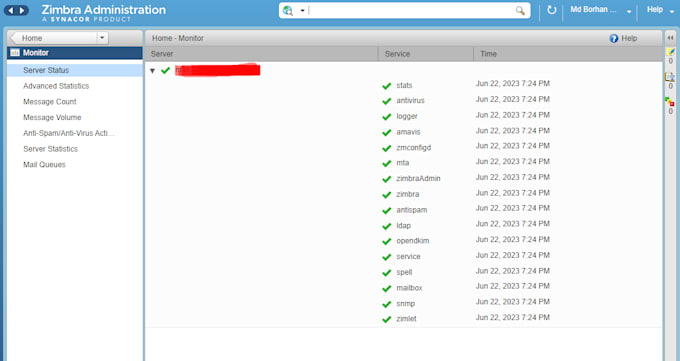Click the stats service name

[404, 85]
